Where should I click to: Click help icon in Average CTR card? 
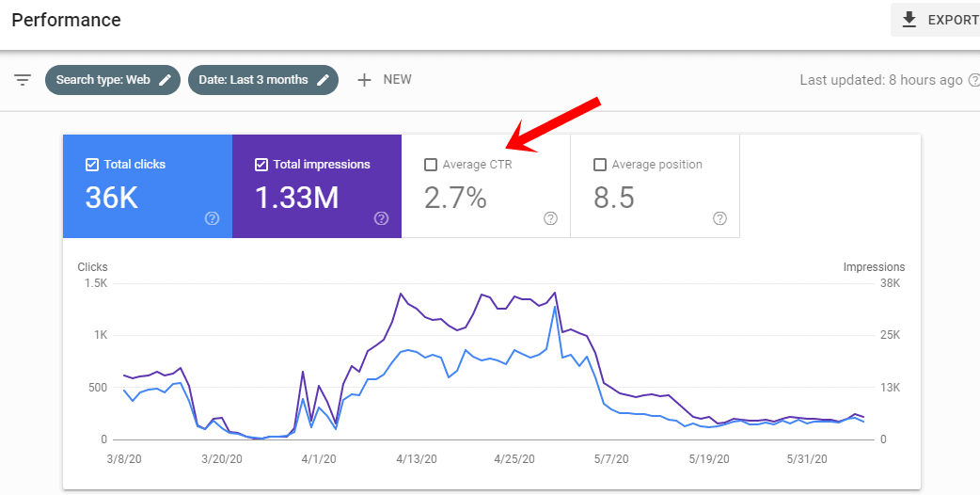point(550,218)
